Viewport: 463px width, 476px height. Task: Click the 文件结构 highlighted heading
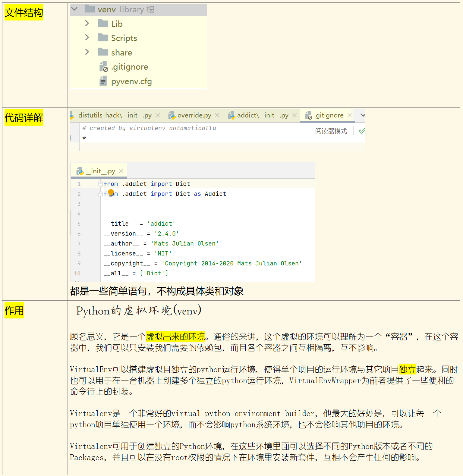pyautogui.click(x=24, y=13)
